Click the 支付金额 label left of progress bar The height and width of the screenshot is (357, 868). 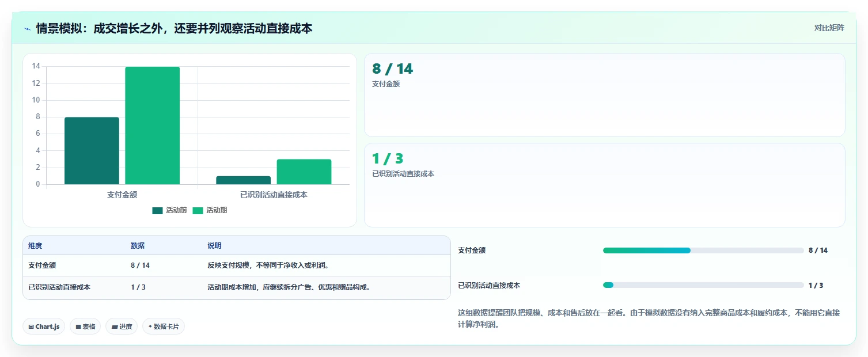click(472, 250)
